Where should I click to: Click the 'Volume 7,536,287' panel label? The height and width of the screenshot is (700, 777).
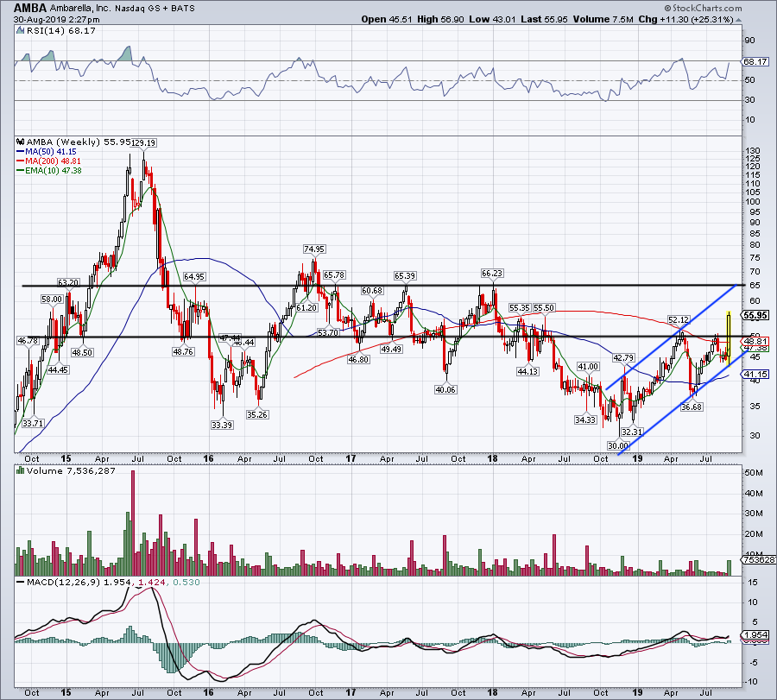point(71,471)
